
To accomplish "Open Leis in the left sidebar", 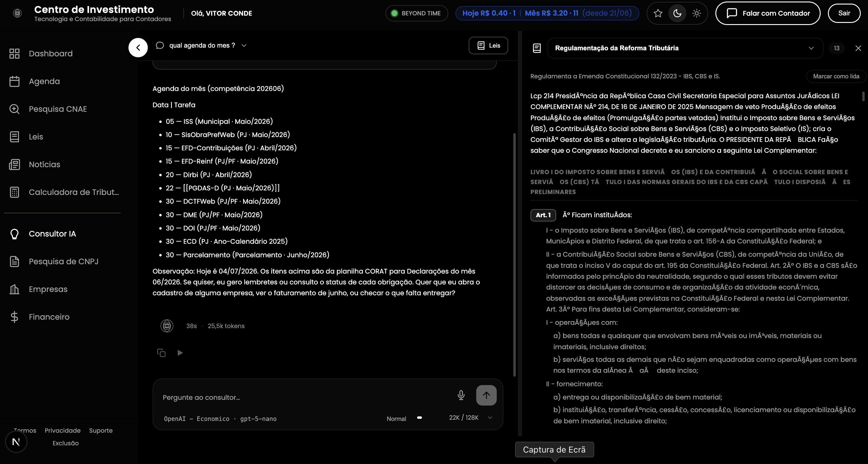I will [x=36, y=137].
